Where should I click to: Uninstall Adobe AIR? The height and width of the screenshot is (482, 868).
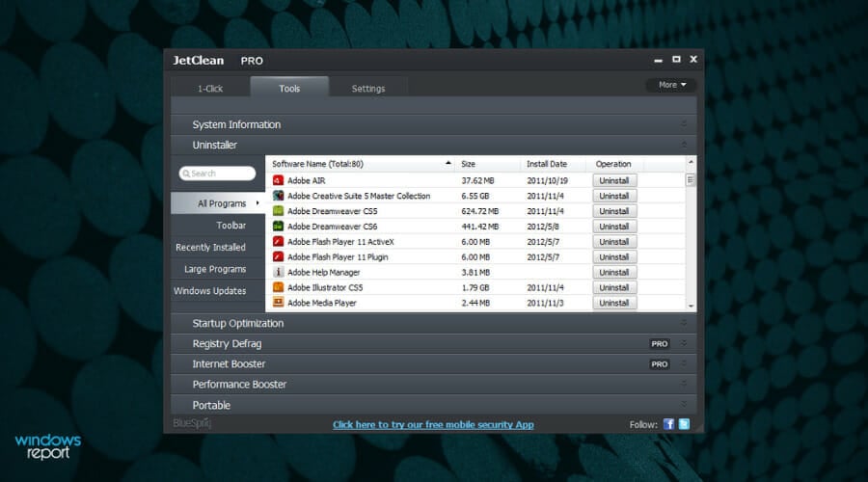614,180
